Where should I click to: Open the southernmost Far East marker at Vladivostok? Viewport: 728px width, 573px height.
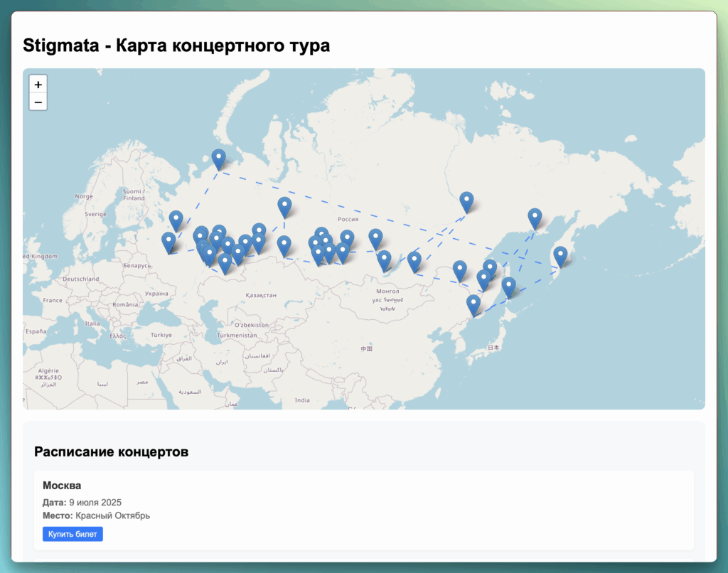[x=473, y=306]
